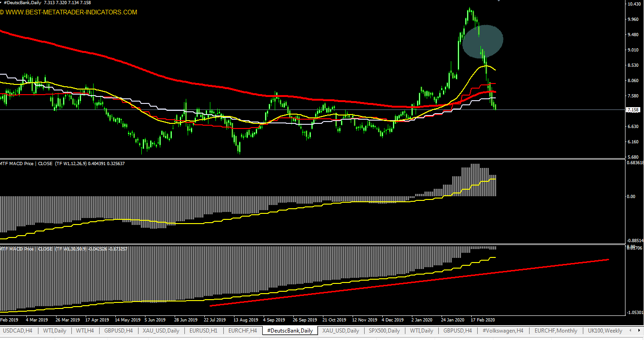Open WTI,Daily tab right of SPX500,Daily

421,331
